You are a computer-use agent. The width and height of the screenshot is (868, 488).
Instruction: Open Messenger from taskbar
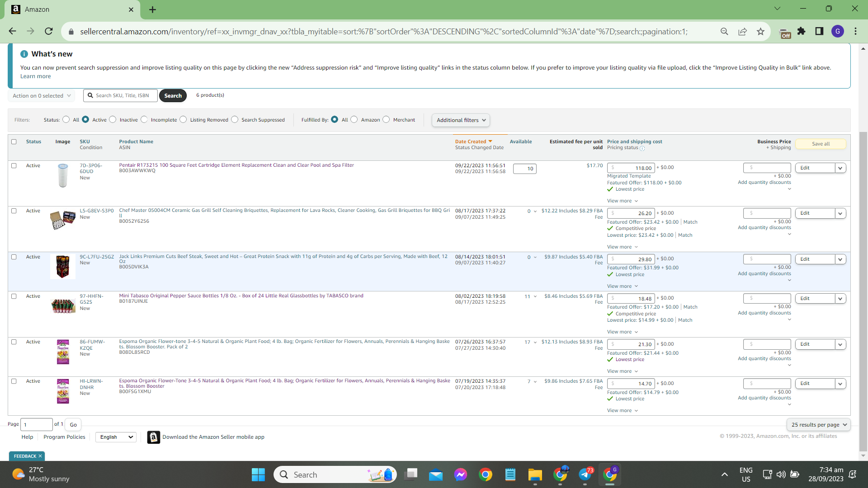461,474
